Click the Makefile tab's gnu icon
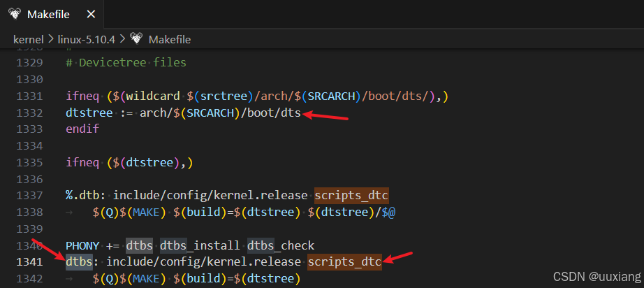644x288 pixels. (15, 15)
